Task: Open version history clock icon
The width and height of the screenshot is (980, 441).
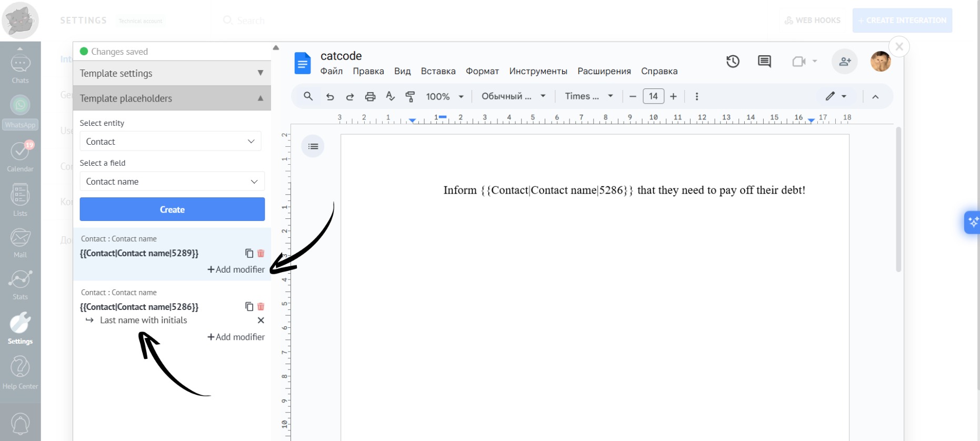Action: [733, 62]
